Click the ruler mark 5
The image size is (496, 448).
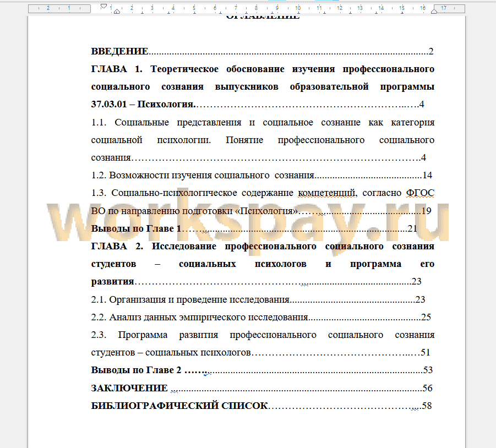(194, 8)
